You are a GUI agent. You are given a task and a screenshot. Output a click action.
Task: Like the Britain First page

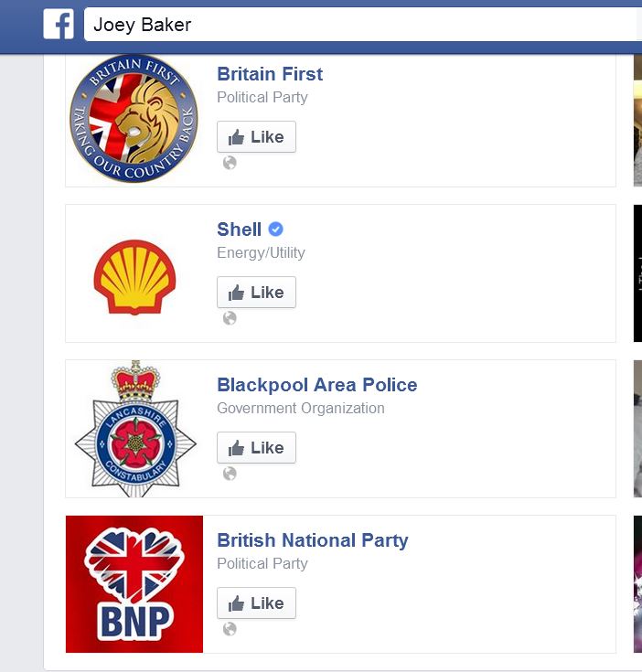[x=256, y=137]
